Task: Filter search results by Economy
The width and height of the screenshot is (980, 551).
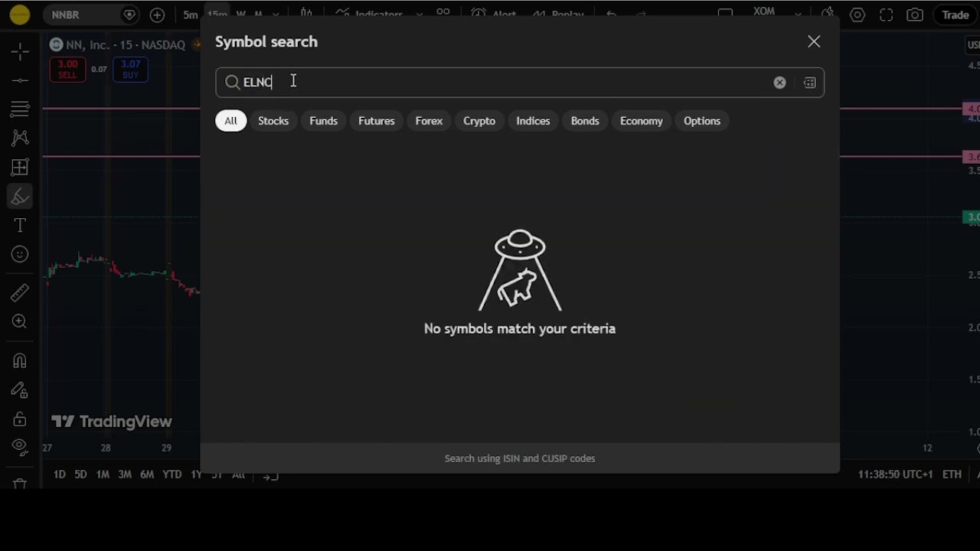Action: 642,121
